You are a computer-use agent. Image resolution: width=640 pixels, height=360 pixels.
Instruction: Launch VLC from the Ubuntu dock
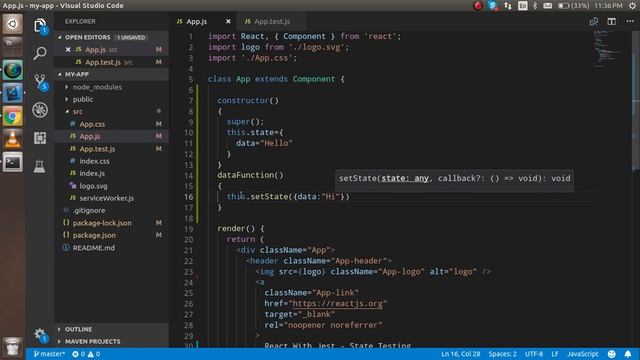13,139
